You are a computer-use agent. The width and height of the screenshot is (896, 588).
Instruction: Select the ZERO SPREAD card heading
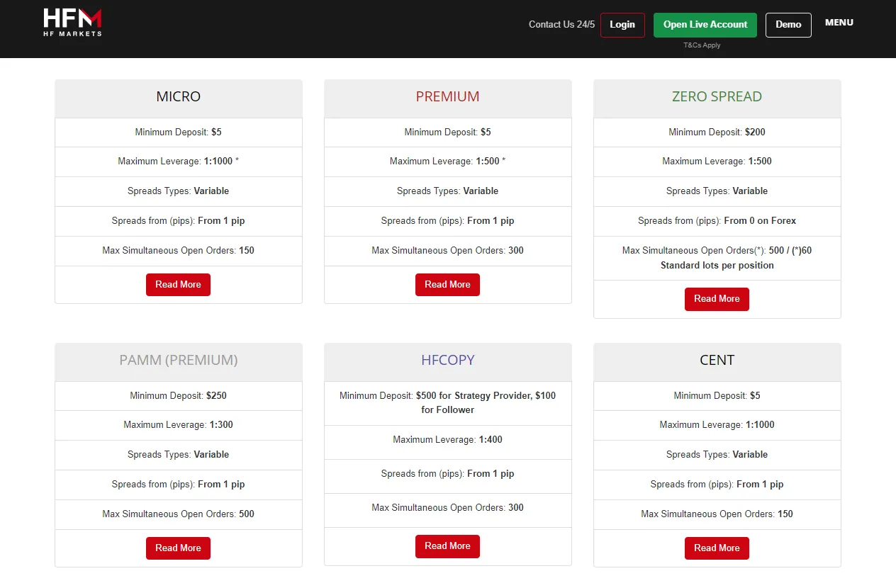click(717, 97)
